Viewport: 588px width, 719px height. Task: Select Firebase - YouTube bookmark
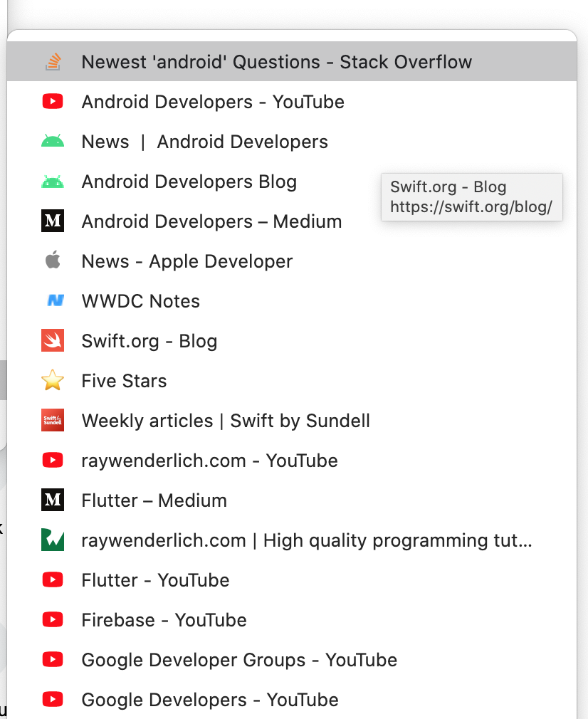coord(292,620)
